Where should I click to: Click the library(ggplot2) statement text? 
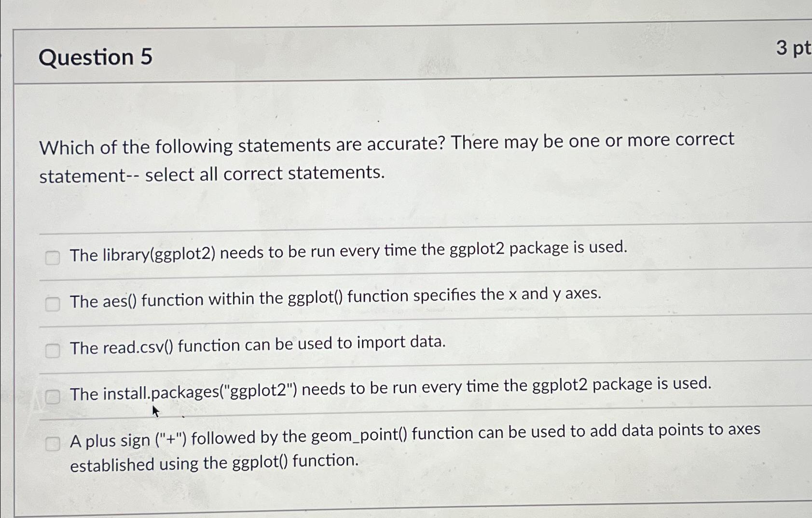(347, 252)
